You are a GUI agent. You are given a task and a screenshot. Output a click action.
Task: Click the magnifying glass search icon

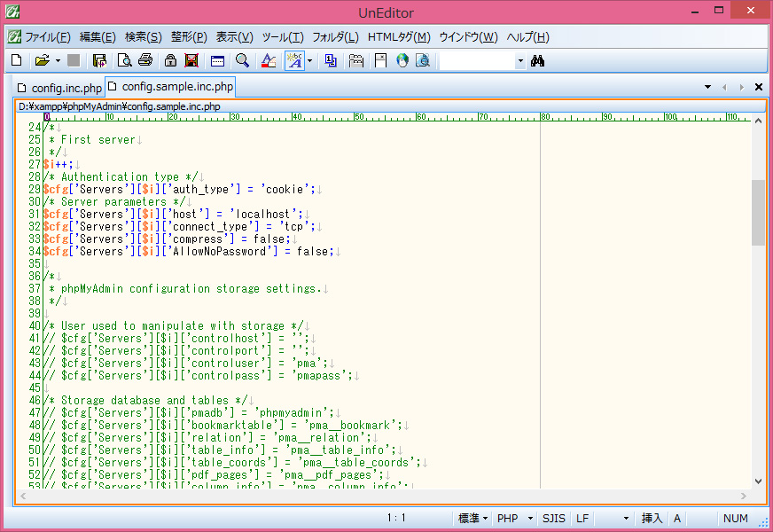[242, 61]
